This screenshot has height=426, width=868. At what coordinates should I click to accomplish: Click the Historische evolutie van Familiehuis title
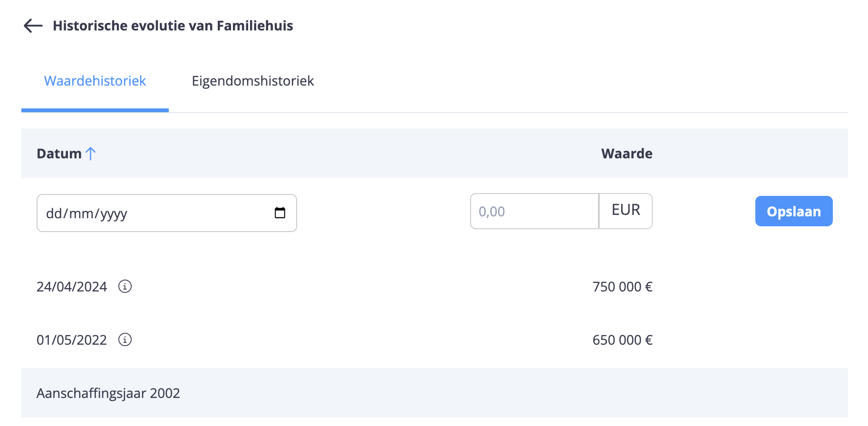[173, 26]
